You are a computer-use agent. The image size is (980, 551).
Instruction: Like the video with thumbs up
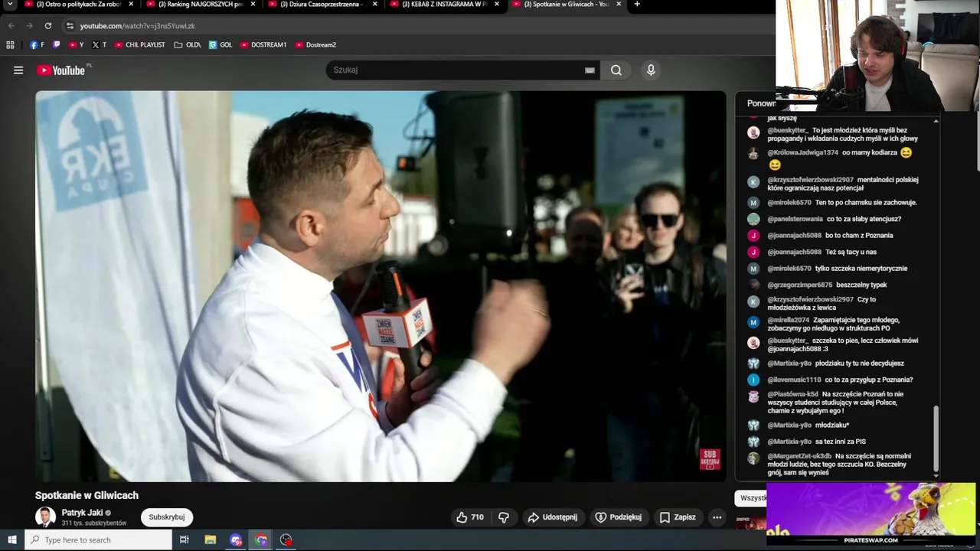[469, 517]
